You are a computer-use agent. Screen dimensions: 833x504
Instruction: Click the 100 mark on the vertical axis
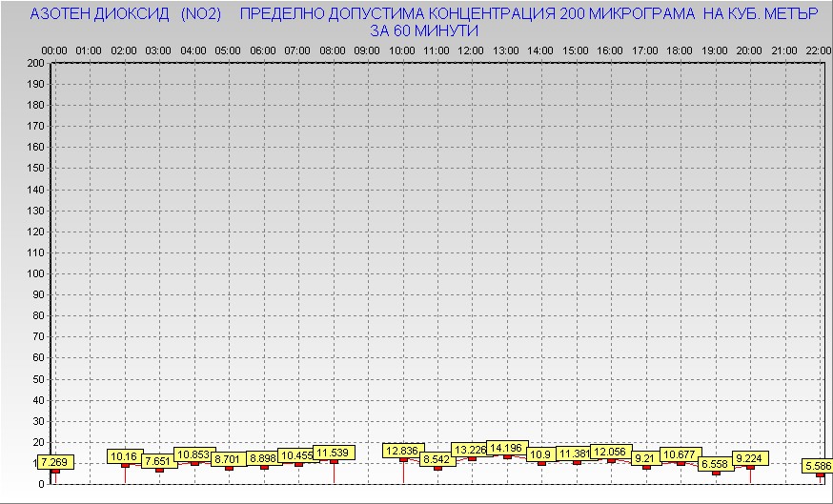pyautogui.click(x=35, y=273)
